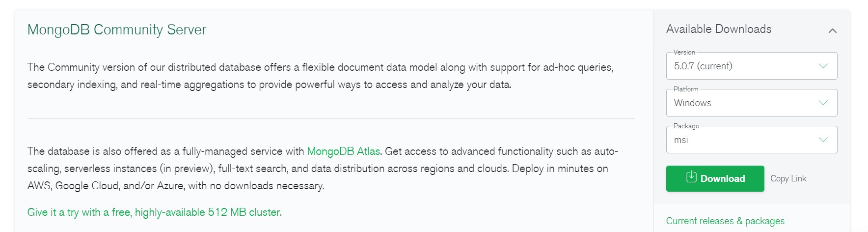868x232 pixels.
Task: Click the Version dropdown arrow icon
Action: point(823,66)
